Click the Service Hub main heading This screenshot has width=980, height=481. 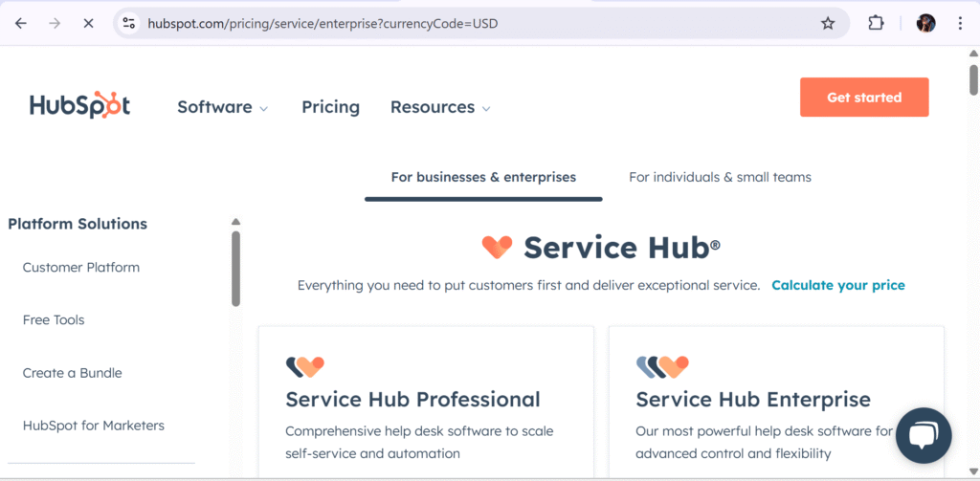click(x=622, y=248)
